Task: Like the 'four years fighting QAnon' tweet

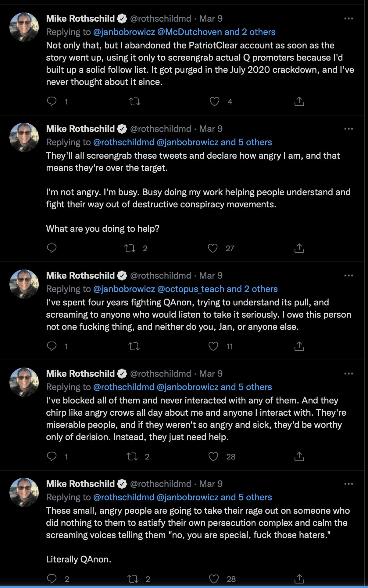Action: tap(213, 346)
